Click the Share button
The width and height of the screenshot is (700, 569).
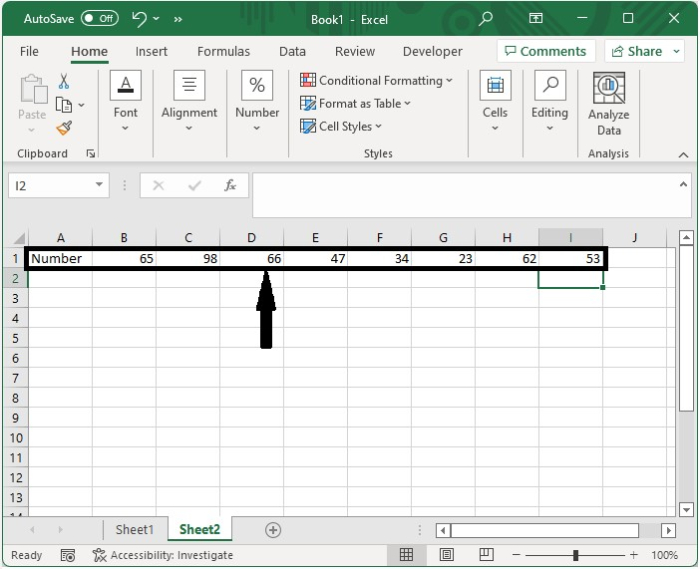click(637, 51)
